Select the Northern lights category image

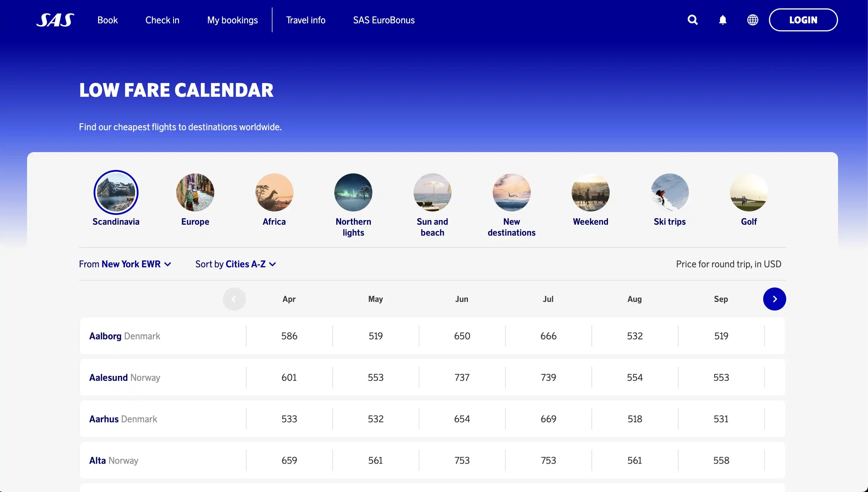pos(353,192)
